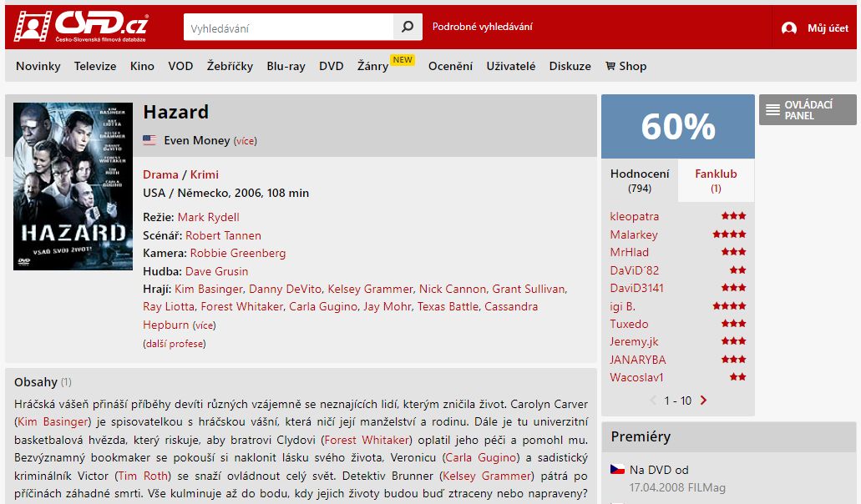Click the CSFD.cz logo
This screenshot has height=504, width=861.
point(81,27)
